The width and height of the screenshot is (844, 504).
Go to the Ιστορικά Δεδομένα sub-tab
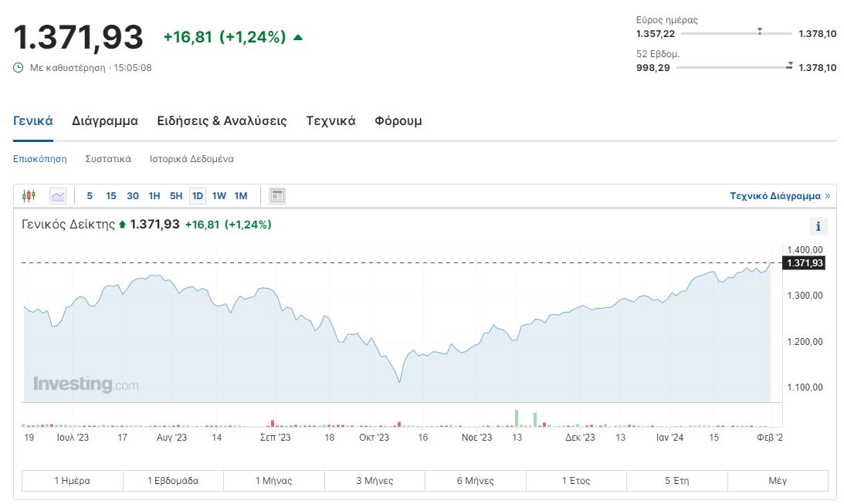coord(192,159)
